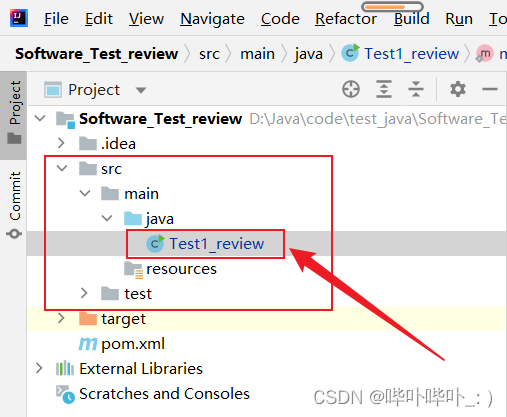
Task: Open the Project view dropdown arrow
Action: (x=141, y=90)
